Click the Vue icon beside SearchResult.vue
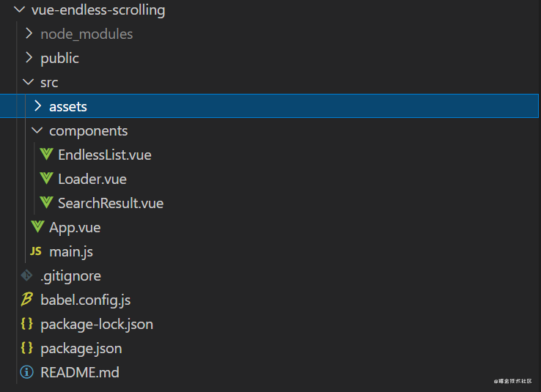541x392 pixels. tap(46, 202)
